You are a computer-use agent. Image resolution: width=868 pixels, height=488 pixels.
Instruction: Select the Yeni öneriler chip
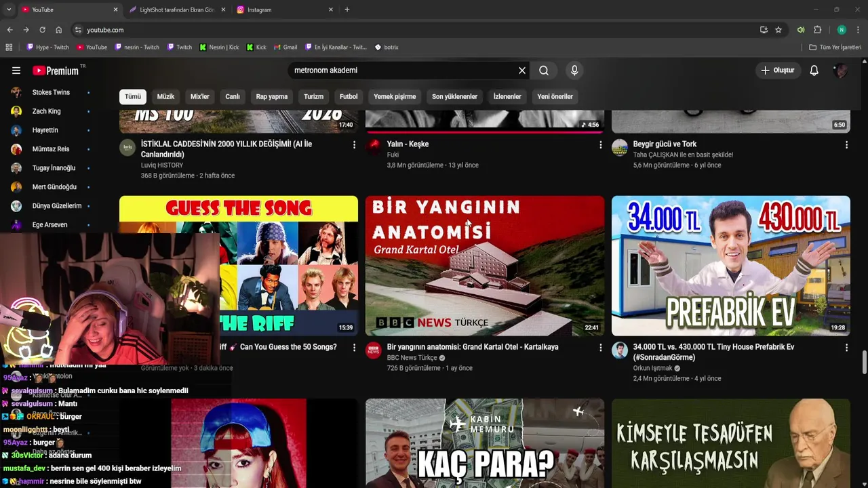coord(555,96)
